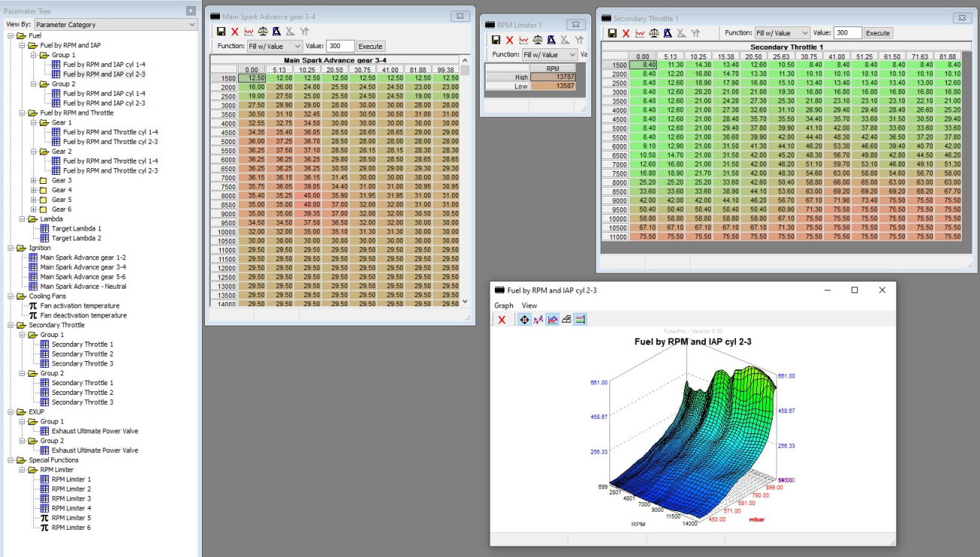The image size is (980, 557).
Task: Click Execute in Main Spark Advance window
Action: tap(370, 46)
